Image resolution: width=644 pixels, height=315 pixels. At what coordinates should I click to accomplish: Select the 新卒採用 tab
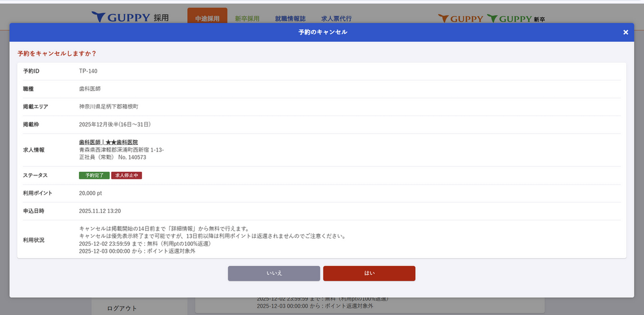click(247, 18)
